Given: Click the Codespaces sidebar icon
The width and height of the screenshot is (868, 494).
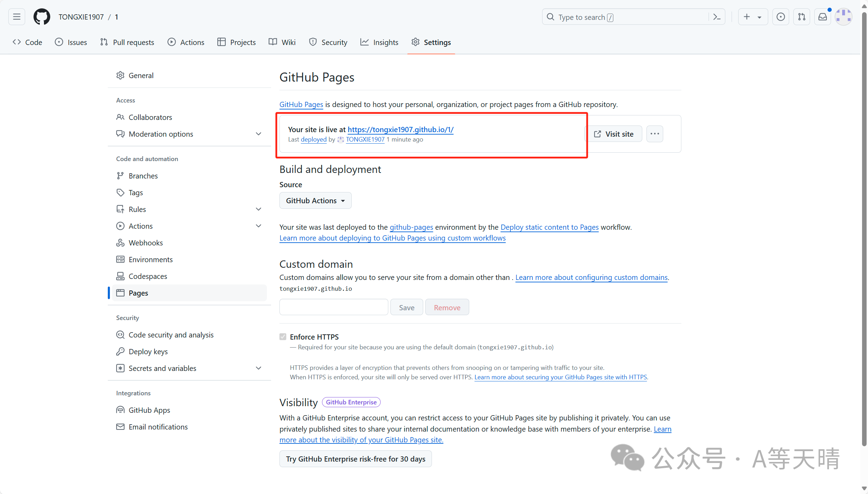Looking at the screenshot, I should tap(120, 275).
